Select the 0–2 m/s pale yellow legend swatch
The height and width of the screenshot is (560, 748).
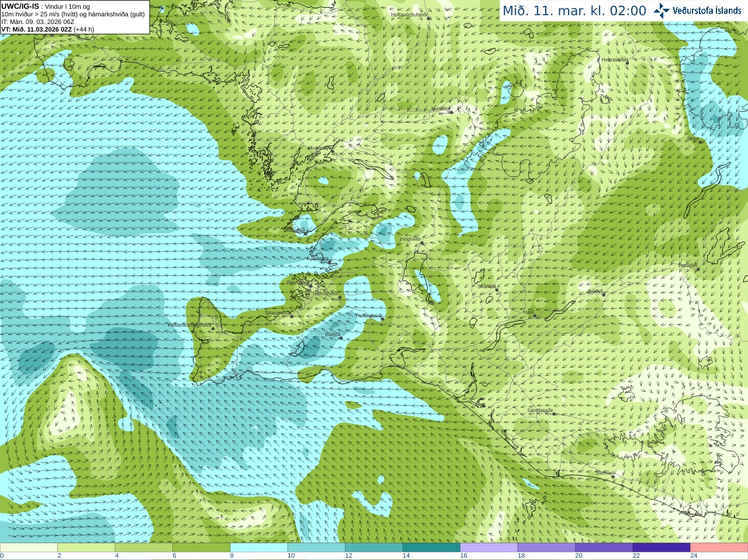29,548
